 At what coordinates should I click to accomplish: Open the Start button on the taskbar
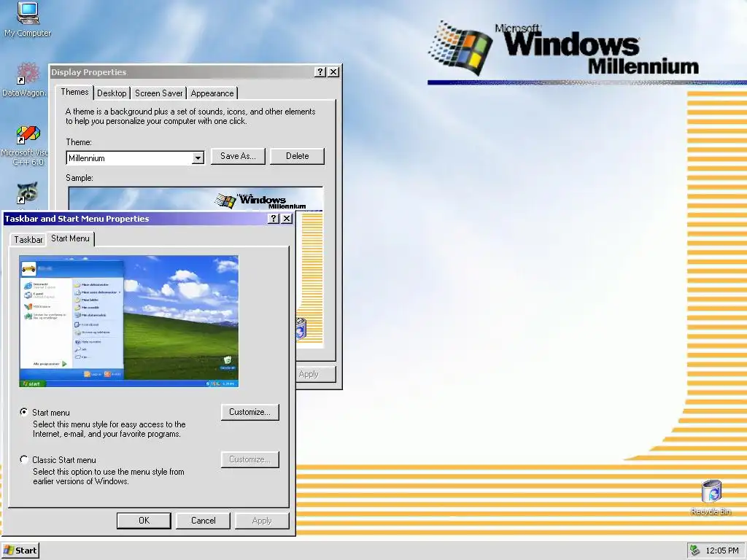pyautogui.click(x=20, y=551)
